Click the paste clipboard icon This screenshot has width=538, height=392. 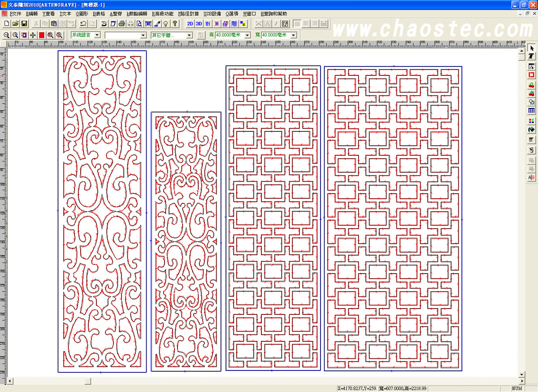[54, 23]
